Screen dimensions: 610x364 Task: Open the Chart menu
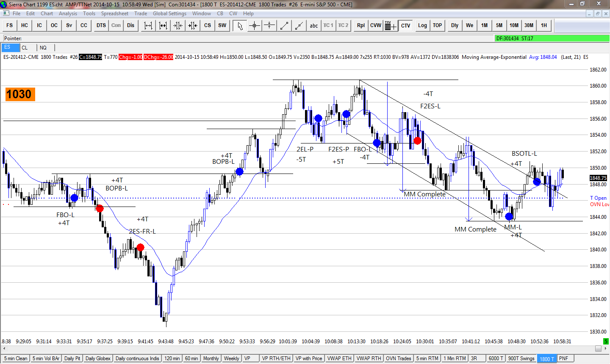pyautogui.click(x=47, y=14)
